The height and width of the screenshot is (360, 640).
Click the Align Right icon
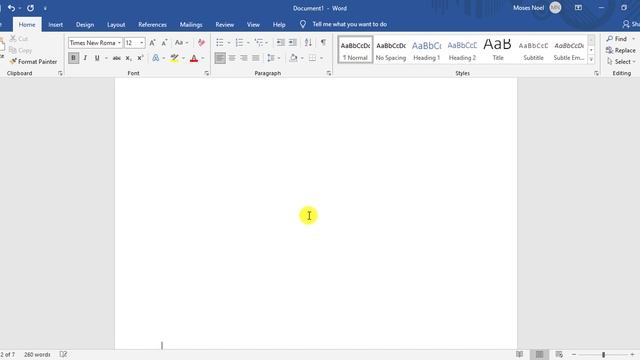[244, 58]
